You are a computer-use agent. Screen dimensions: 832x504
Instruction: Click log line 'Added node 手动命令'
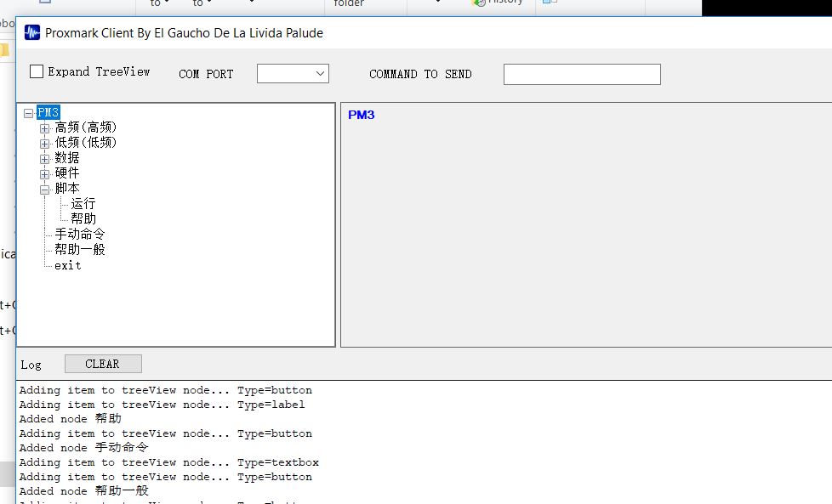pyautogui.click(x=84, y=448)
